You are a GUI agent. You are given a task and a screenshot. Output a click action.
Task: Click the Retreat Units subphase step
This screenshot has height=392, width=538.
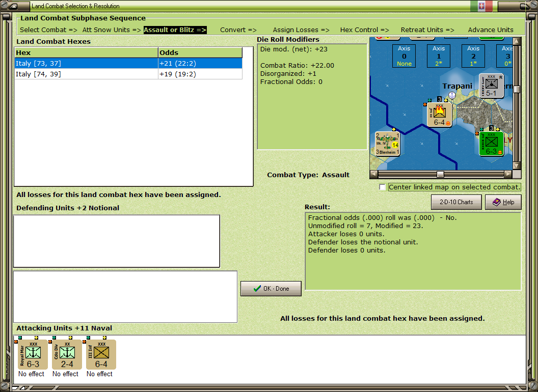click(x=427, y=30)
